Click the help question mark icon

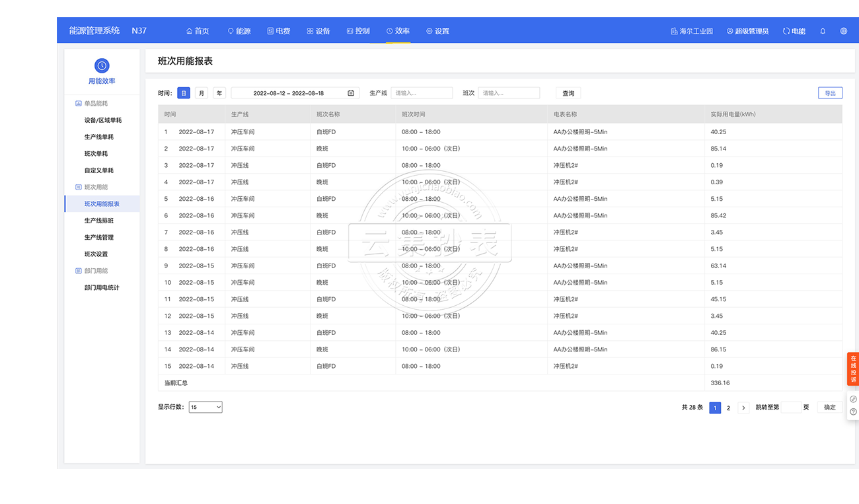click(x=853, y=412)
